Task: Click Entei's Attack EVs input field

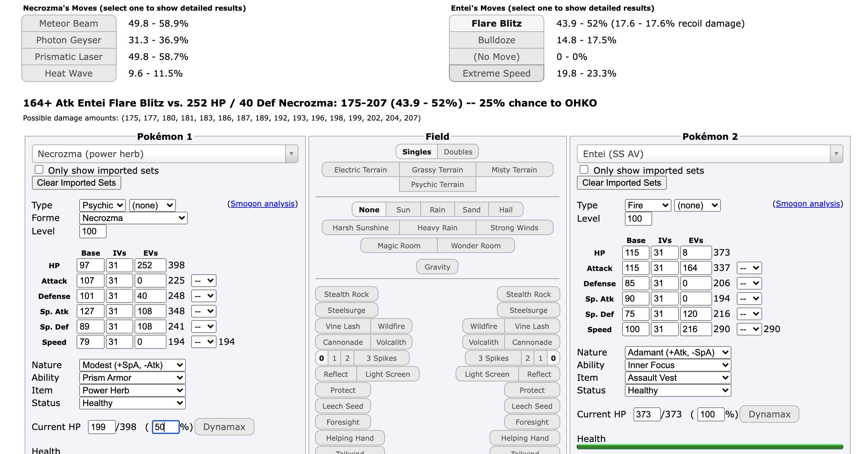Action: coord(695,268)
